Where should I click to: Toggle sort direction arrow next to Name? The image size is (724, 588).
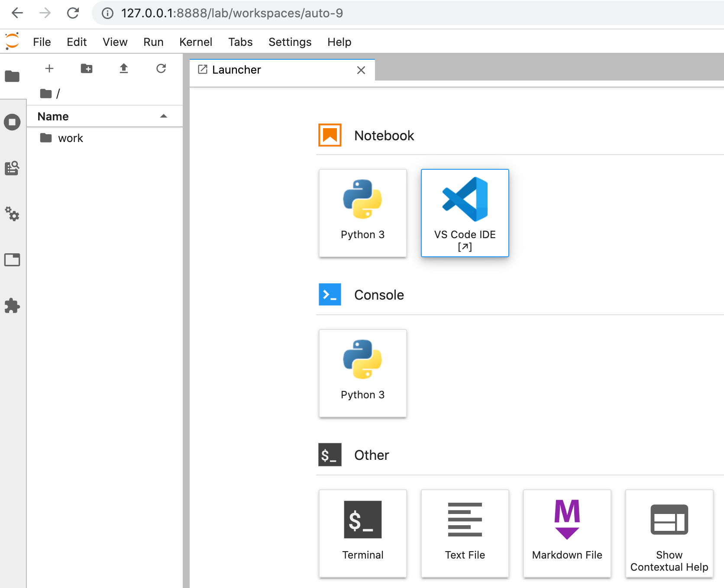pyautogui.click(x=164, y=116)
